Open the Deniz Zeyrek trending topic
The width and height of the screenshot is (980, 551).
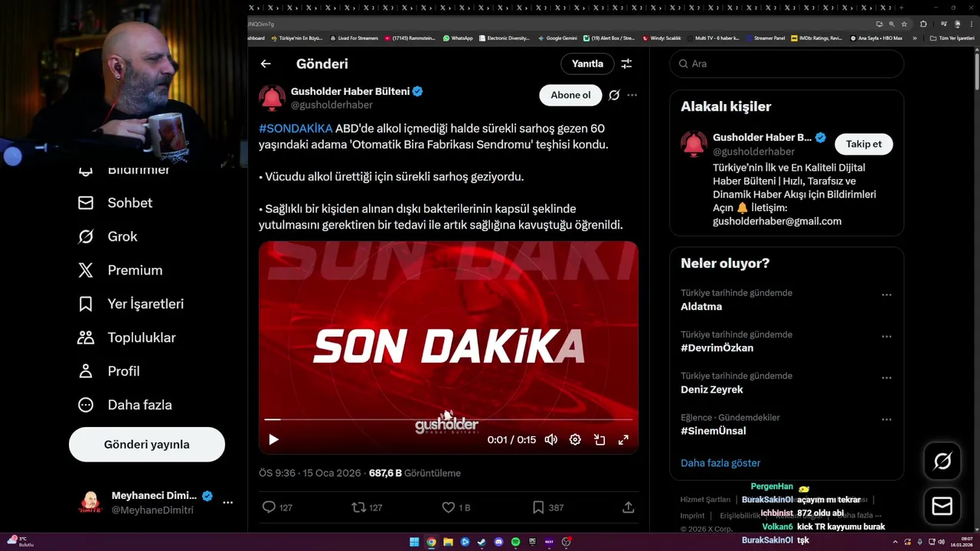pos(712,390)
